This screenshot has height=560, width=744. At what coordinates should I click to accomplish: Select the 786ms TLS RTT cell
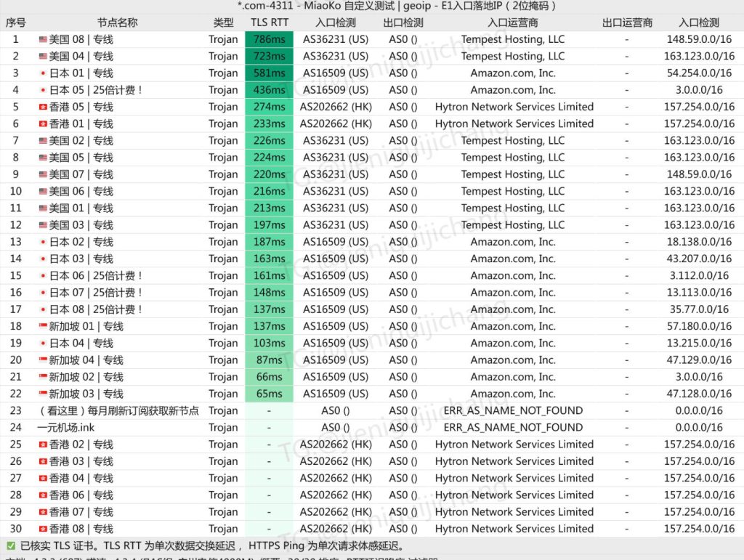coord(269,39)
